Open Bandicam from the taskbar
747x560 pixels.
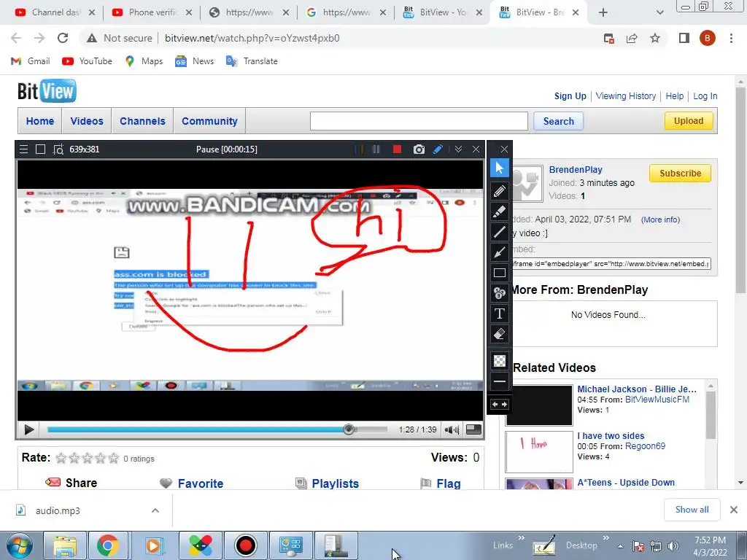247,545
